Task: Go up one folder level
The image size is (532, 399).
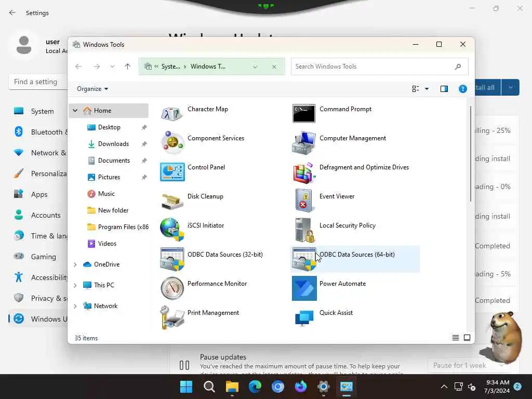Action: click(x=127, y=66)
